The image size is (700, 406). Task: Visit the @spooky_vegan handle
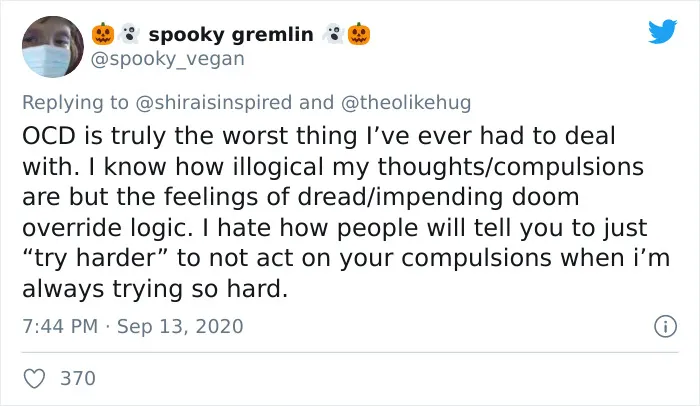click(168, 59)
